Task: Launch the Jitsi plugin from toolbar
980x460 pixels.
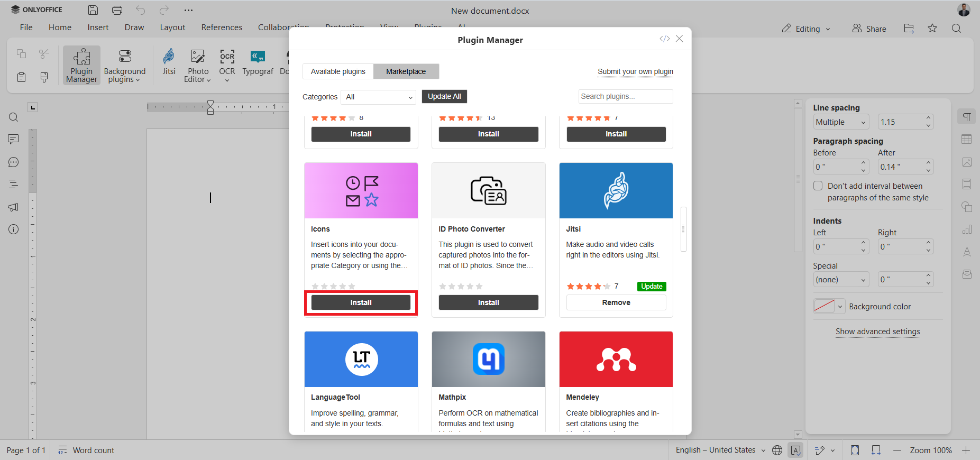Action: tap(169, 62)
